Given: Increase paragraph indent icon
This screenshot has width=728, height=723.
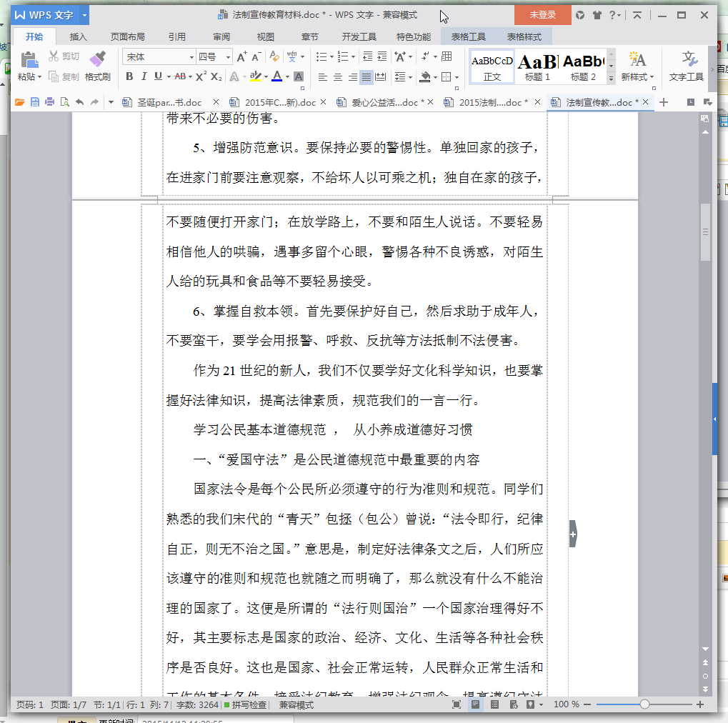Looking at the screenshot, I should pos(382,56).
